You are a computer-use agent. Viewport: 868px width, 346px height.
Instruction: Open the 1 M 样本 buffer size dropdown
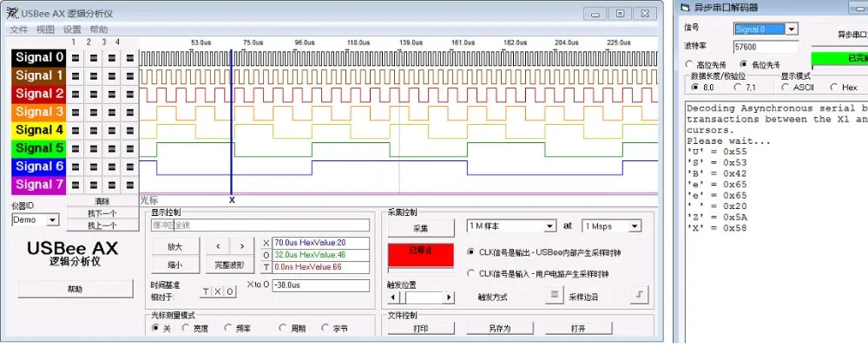click(549, 226)
